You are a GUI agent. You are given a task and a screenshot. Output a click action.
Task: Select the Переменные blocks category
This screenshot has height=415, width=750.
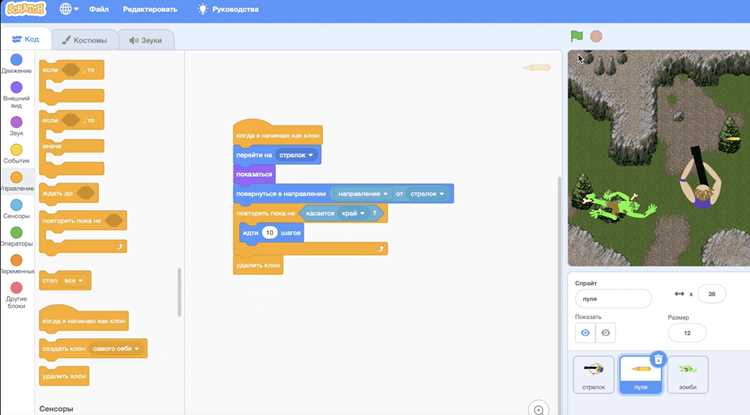tap(16, 264)
